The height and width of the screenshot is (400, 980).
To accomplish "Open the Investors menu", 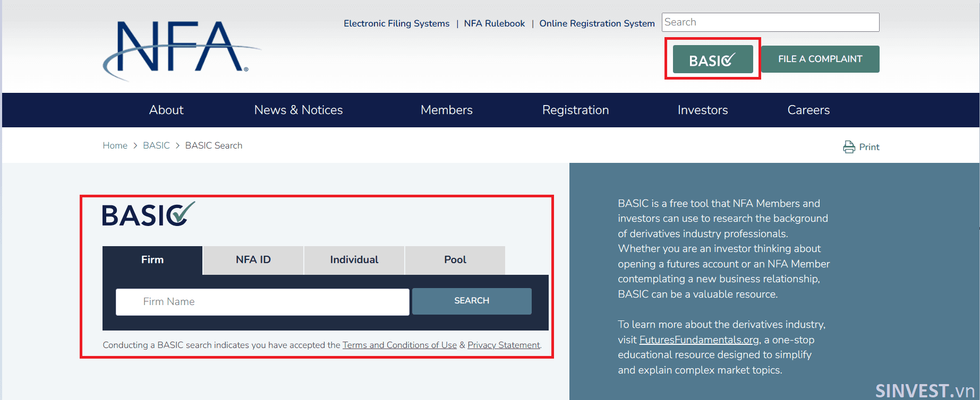I will tap(703, 110).
